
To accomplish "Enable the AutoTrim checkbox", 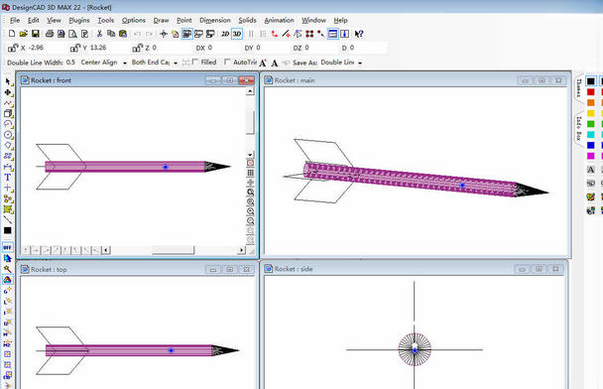I will click(227, 62).
